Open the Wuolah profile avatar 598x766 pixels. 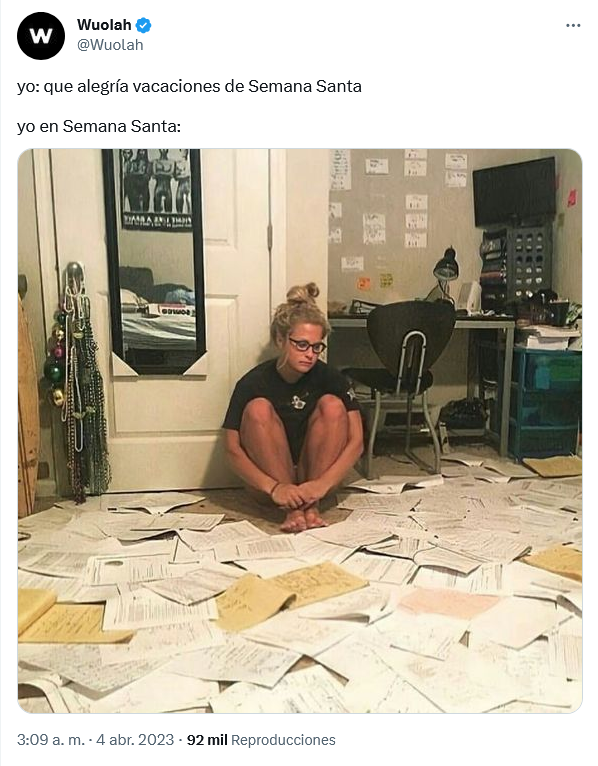(41, 36)
